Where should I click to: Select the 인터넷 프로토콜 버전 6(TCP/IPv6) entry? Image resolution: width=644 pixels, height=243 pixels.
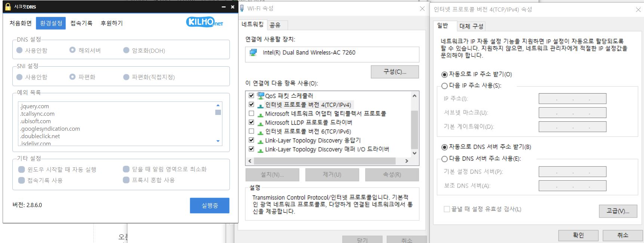[x=308, y=131]
